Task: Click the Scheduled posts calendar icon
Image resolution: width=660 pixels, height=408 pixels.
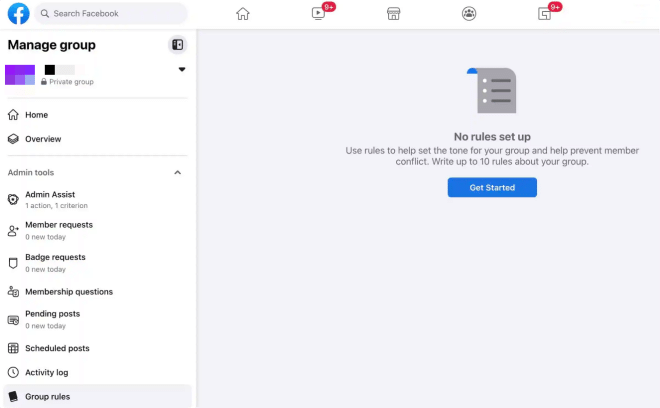Action: [13, 348]
